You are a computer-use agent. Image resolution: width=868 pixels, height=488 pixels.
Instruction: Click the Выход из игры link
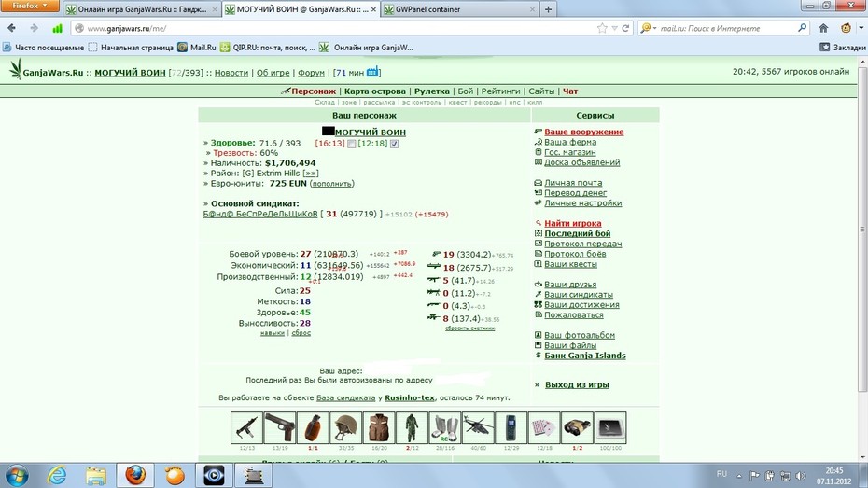coord(577,385)
